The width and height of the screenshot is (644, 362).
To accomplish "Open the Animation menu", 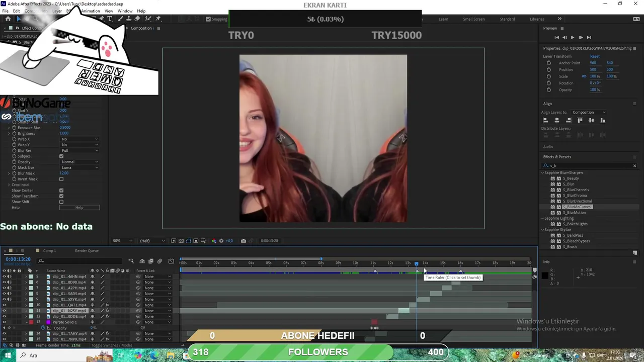I will [90, 11].
